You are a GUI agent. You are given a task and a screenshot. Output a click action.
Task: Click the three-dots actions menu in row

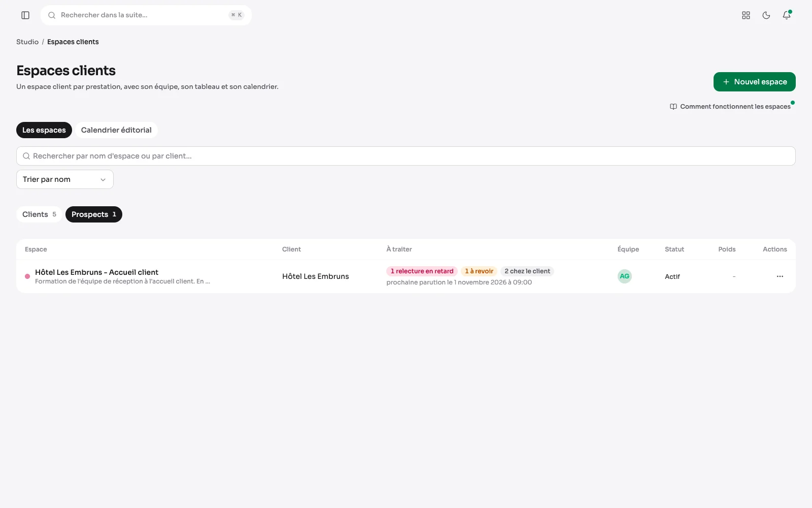click(780, 276)
